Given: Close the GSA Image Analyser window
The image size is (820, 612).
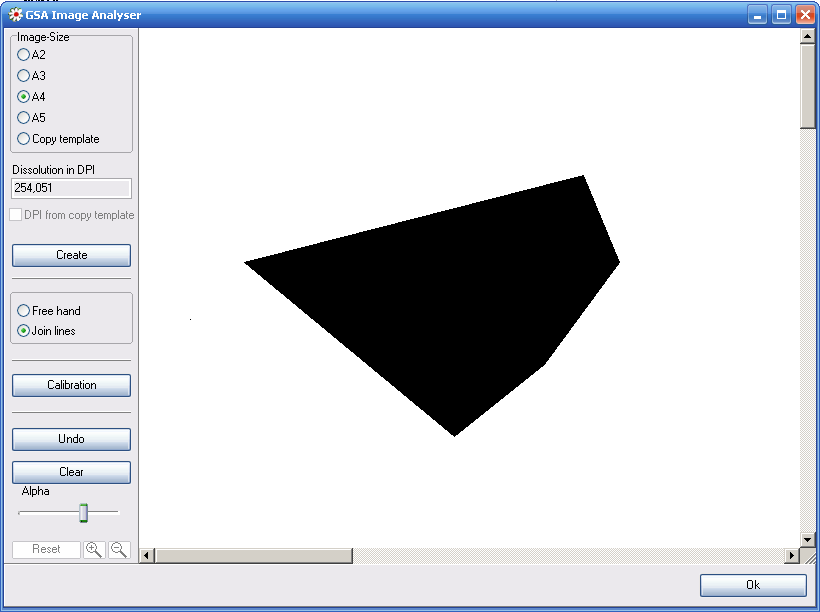Looking at the screenshot, I should (x=805, y=15).
